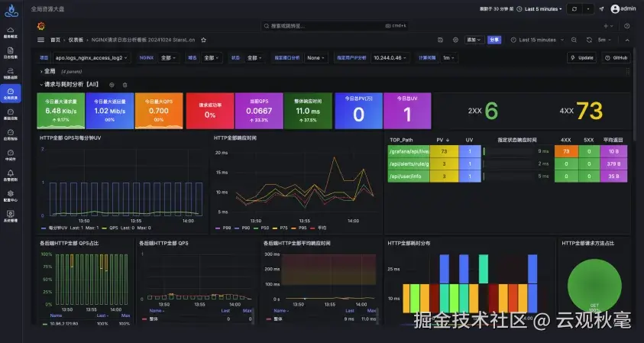Click the plus icon in Grafana header
Screen dimensions: 644x343
pos(606,26)
